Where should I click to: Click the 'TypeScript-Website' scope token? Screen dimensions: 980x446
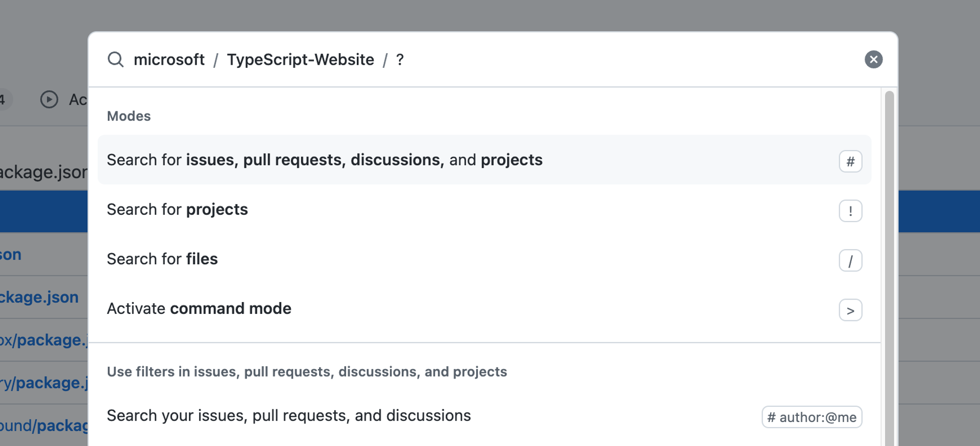[x=300, y=60]
